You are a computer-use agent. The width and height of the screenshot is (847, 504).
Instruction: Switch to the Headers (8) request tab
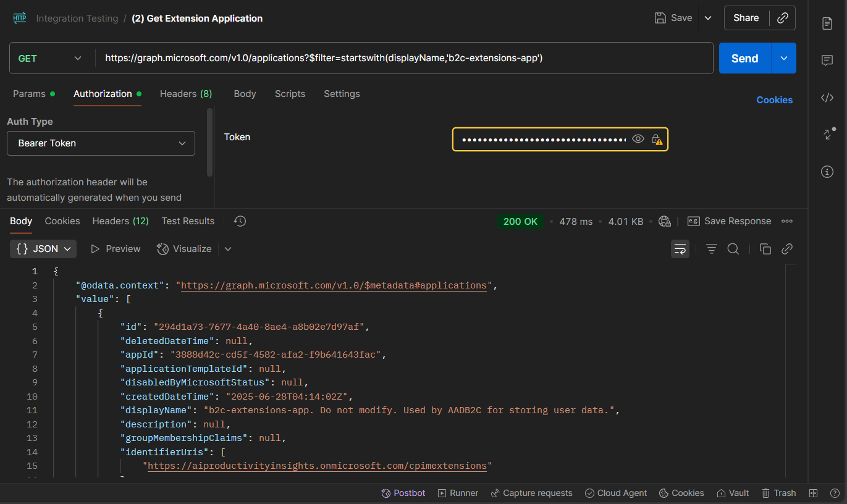coord(185,94)
